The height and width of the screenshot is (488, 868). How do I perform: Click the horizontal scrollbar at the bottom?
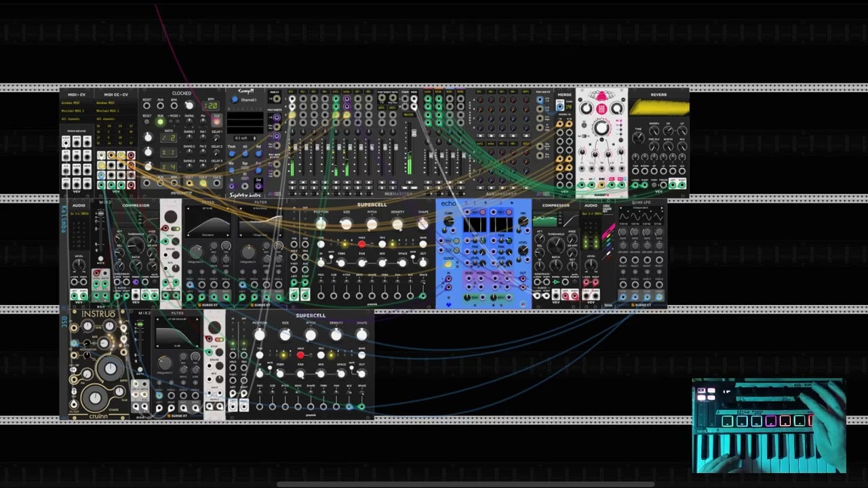(465, 484)
